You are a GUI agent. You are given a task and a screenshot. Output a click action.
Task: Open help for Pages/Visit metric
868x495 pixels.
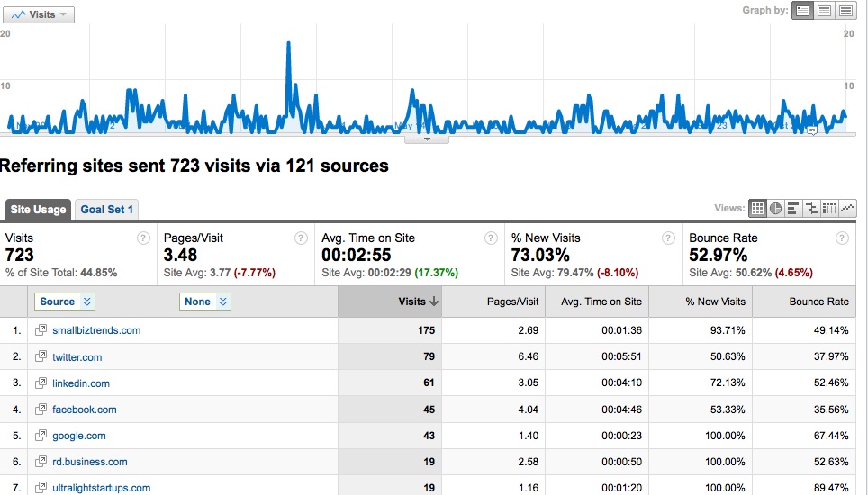click(x=301, y=238)
